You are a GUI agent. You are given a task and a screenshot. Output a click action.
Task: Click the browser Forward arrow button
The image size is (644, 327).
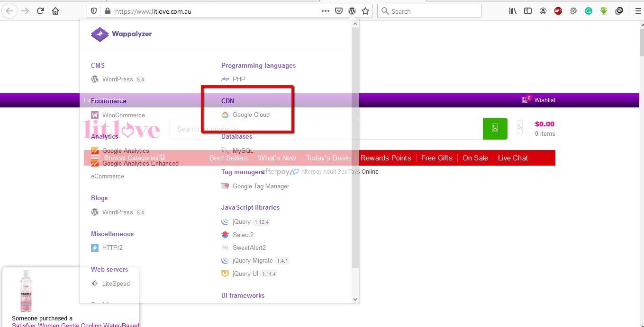point(25,11)
